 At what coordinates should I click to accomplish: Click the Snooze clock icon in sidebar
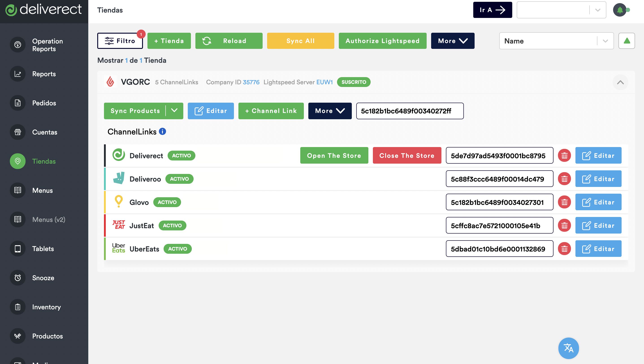point(17,278)
